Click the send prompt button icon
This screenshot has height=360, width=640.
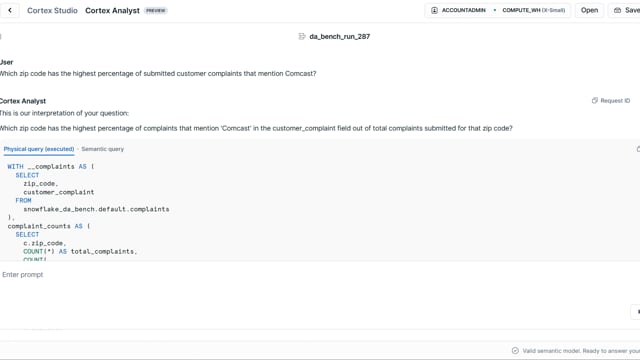click(x=638, y=311)
